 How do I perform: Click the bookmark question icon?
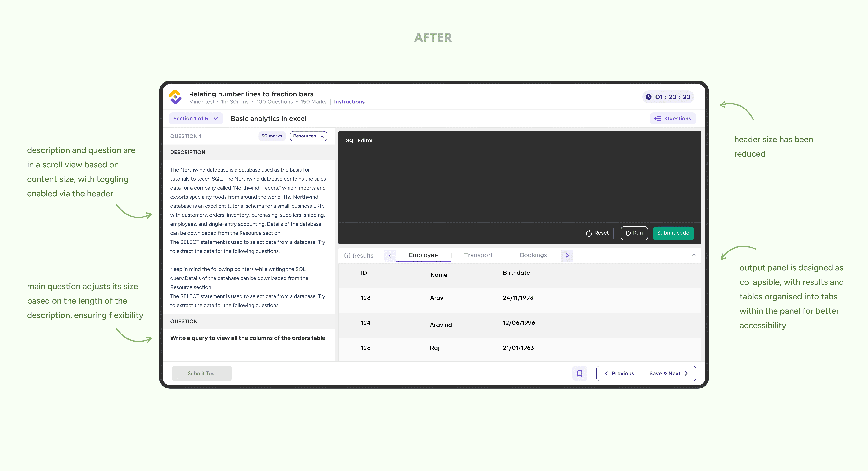(x=579, y=373)
